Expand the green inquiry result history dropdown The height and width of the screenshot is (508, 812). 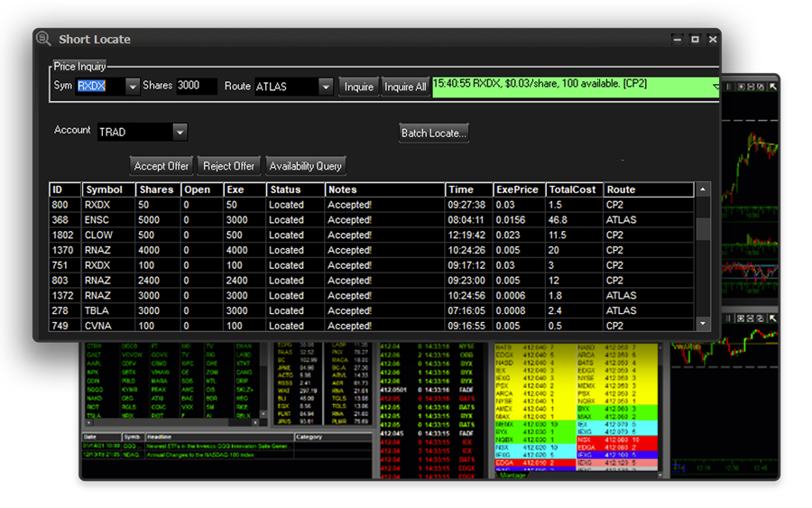(715, 87)
